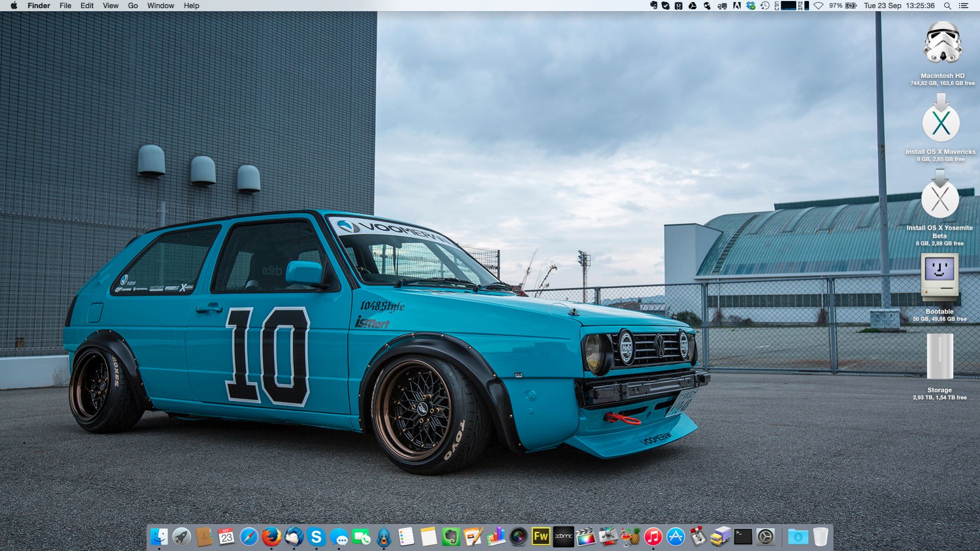Open Messages chat bubbles in Dock
Image resolution: width=980 pixels, height=551 pixels.
click(x=339, y=537)
